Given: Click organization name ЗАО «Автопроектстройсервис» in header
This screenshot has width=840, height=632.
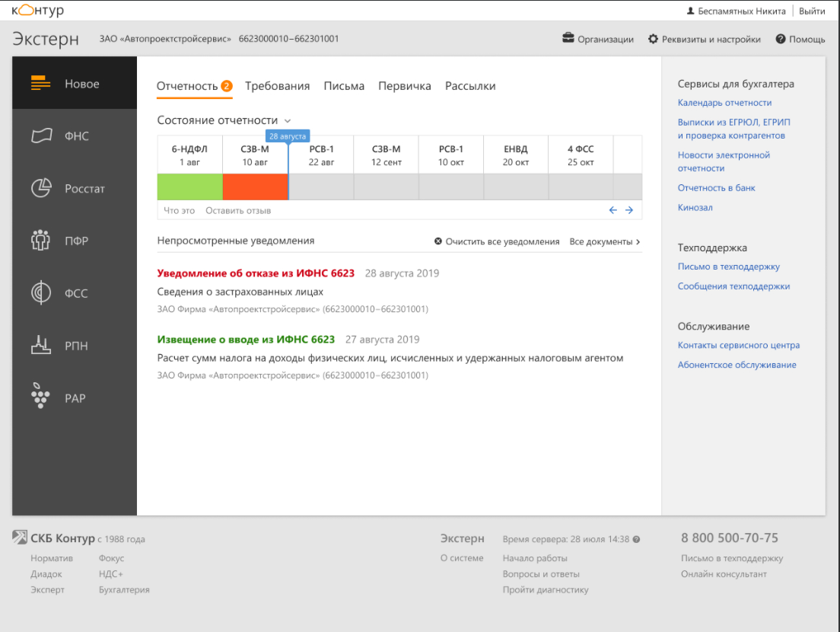Looking at the screenshot, I should point(165,39).
